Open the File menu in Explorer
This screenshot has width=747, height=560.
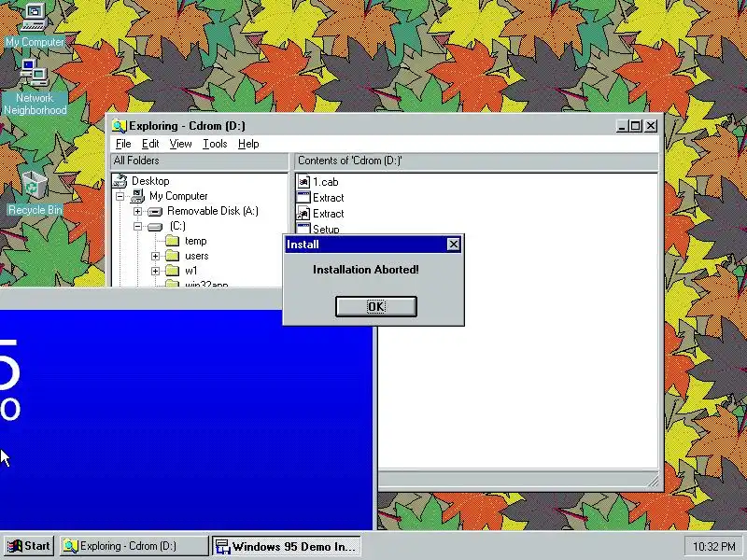(123, 144)
